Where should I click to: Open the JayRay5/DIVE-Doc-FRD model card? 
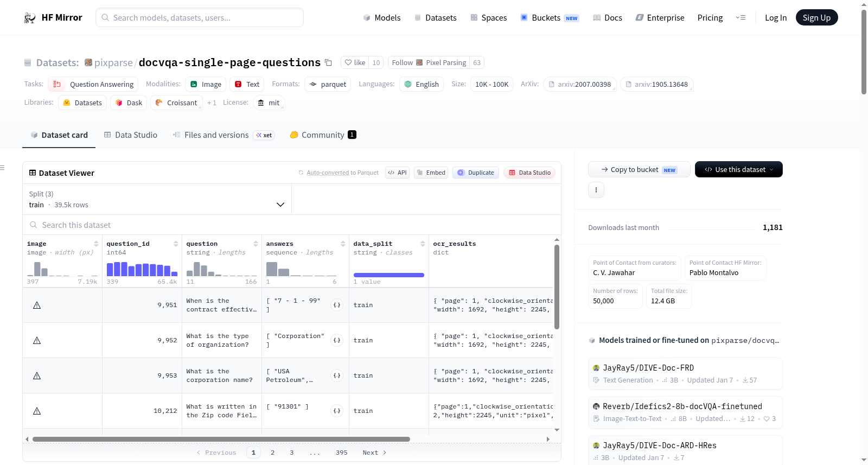click(685, 373)
